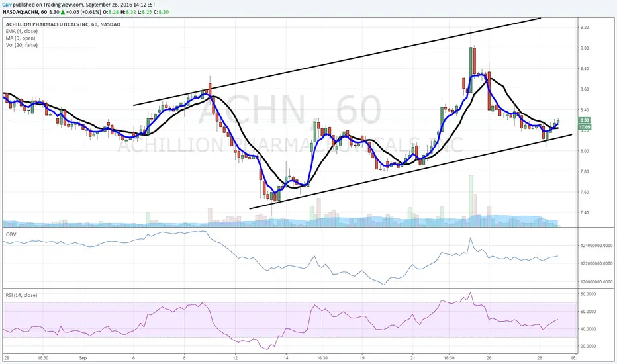Click the 14 date label on time axis
This screenshot has height=364, width=617.
[286, 358]
